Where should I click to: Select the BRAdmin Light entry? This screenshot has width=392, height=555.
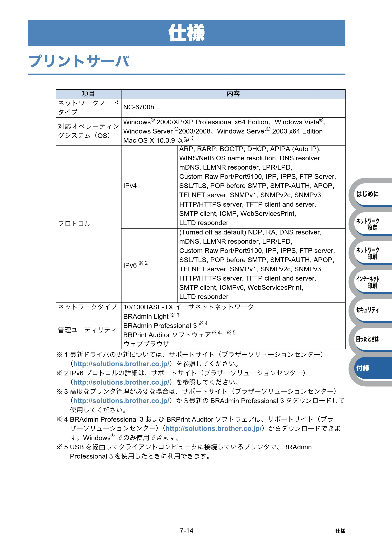151,316
